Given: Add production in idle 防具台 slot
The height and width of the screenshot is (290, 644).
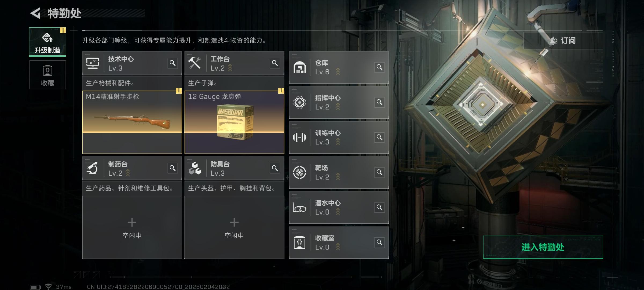Looking at the screenshot, I should [x=234, y=227].
